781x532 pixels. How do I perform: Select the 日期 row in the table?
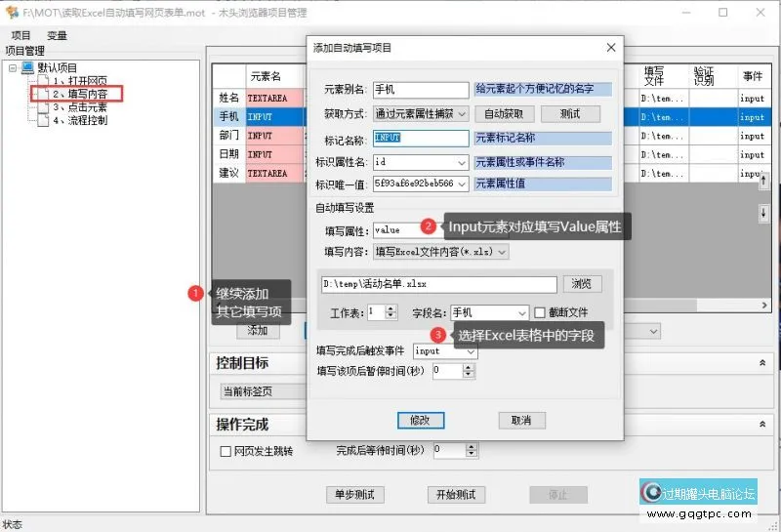point(229,154)
